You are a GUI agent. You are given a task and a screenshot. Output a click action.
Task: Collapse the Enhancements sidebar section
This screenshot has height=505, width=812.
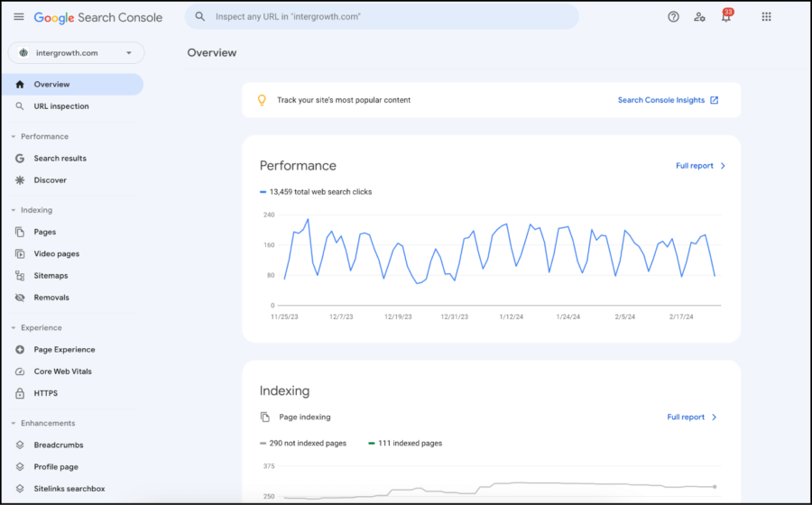[x=13, y=423]
